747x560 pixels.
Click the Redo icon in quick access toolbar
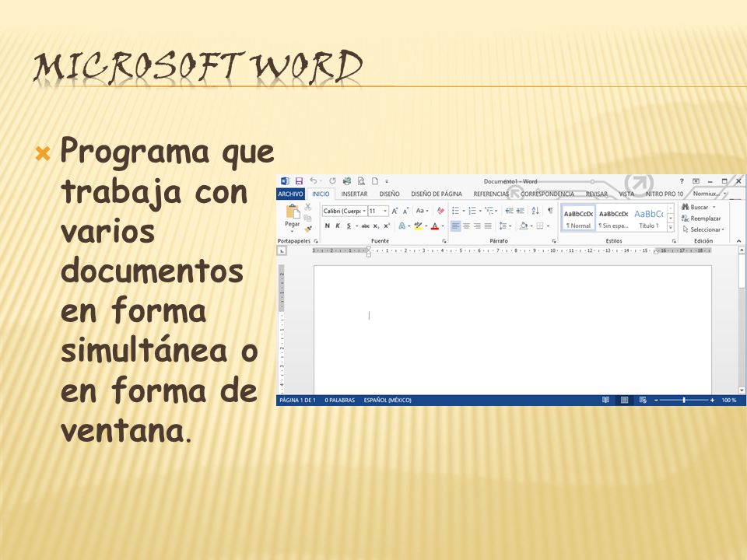332,181
